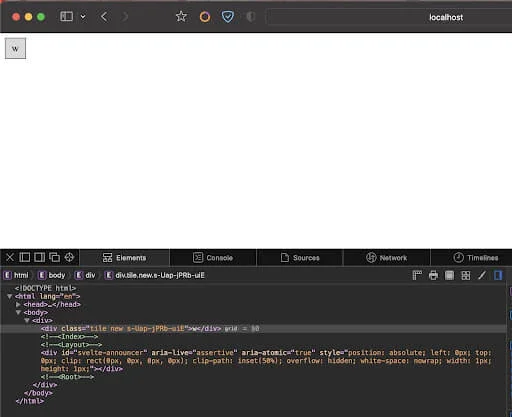Click the localhost address bar
This screenshot has height=417, width=512.
pos(389,17)
